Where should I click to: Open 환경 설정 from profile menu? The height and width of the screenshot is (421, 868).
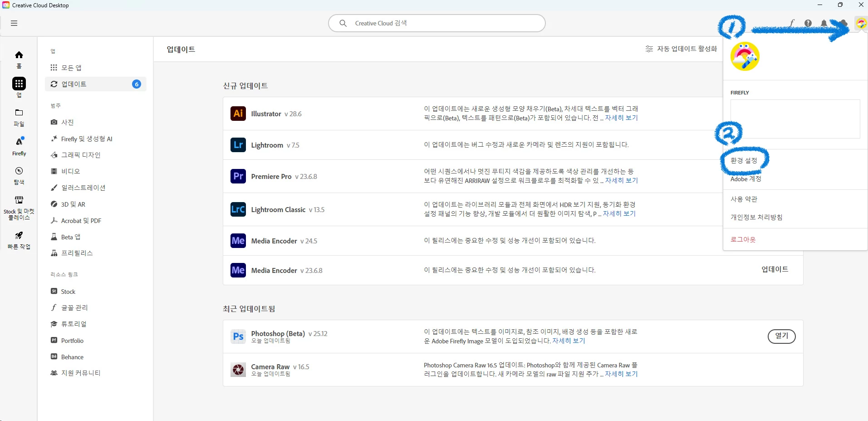click(x=744, y=160)
